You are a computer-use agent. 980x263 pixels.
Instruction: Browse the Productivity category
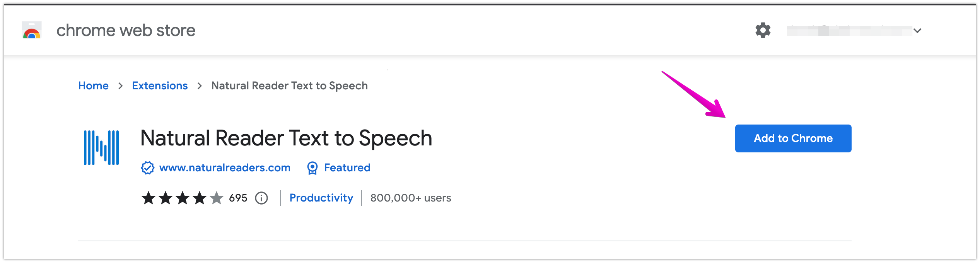(321, 198)
